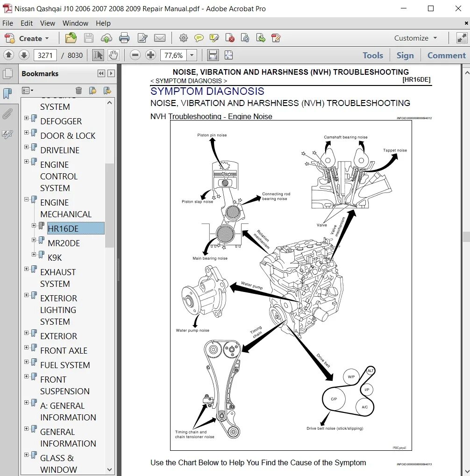The image size is (470, 476).
Task: Expand the HR16DE bookmark node
Action: [34, 226]
